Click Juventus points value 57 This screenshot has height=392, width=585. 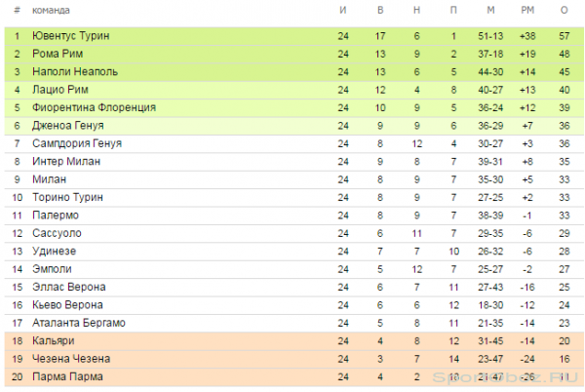[x=565, y=36]
